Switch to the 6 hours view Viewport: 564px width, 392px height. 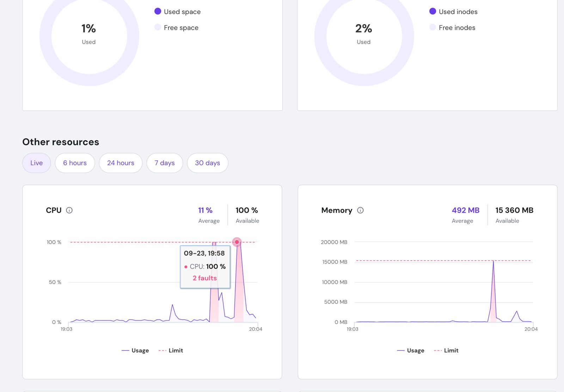pyautogui.click(x=75, y=163)
